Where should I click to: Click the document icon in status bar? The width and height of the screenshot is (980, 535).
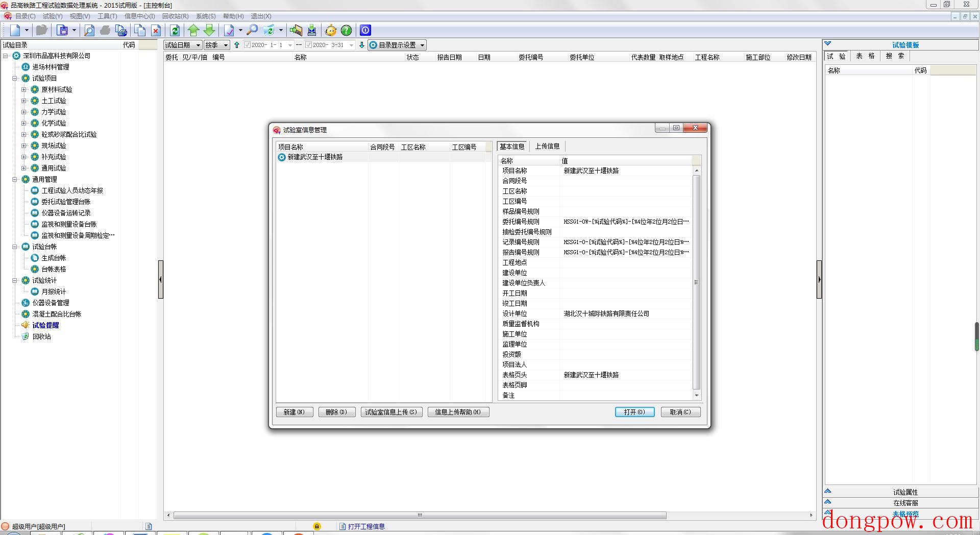click(149, 526)
